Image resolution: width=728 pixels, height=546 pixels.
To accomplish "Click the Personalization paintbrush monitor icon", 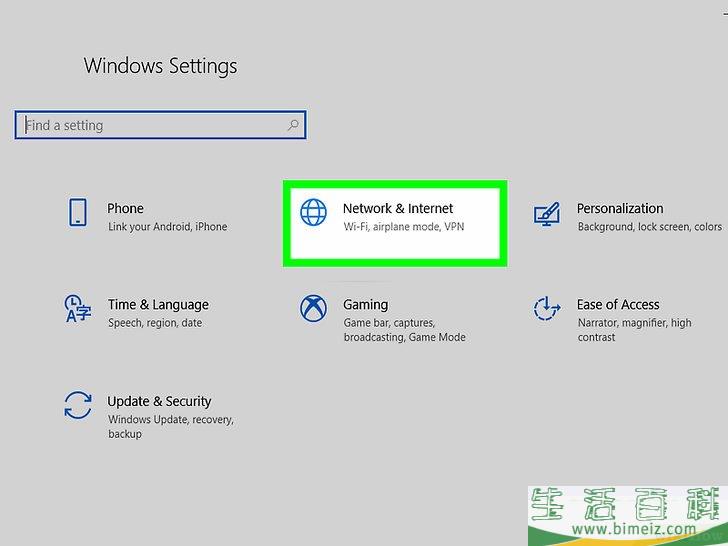I will [546, 214].
